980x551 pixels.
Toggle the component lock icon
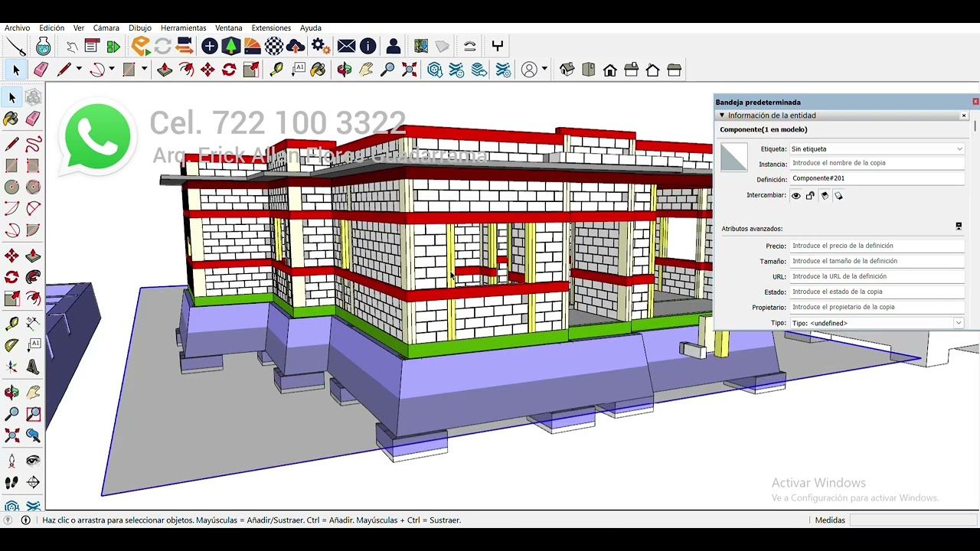click(810, 196)
